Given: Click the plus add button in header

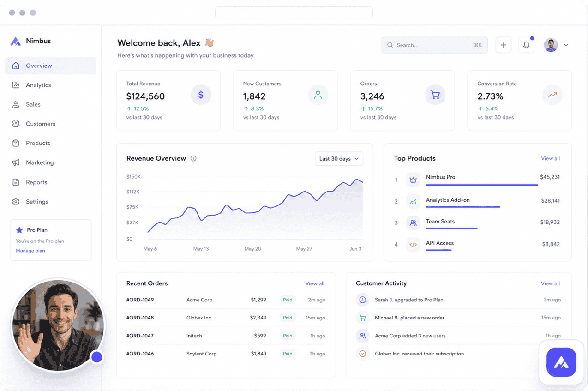Looking at the screenshot, I should [x=504, y=45].
